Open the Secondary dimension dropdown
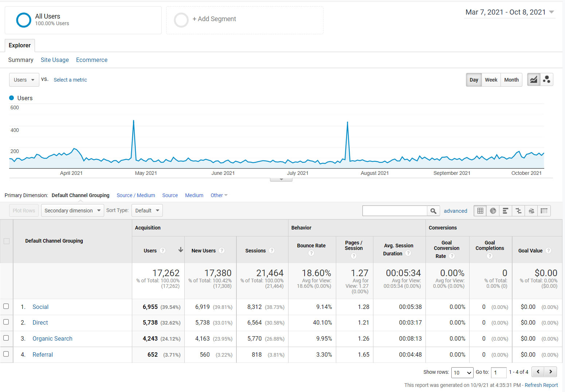This screenshot has height=392, width=565. coord(72,211)
